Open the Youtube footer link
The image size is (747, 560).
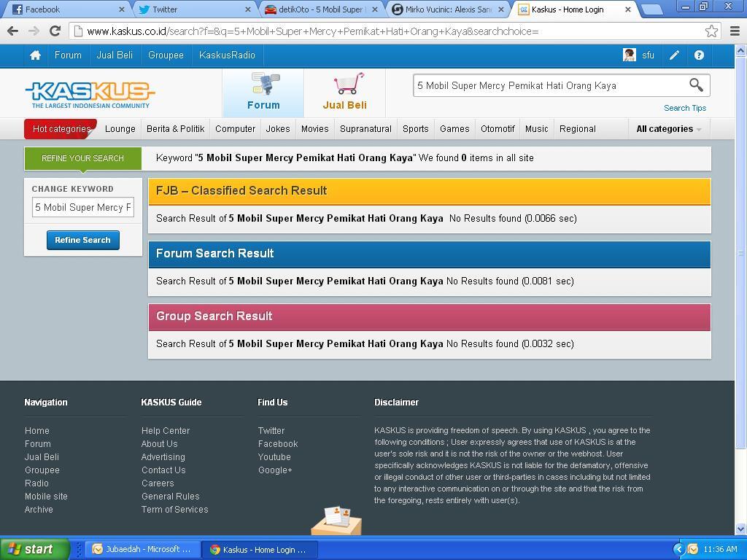274,457
